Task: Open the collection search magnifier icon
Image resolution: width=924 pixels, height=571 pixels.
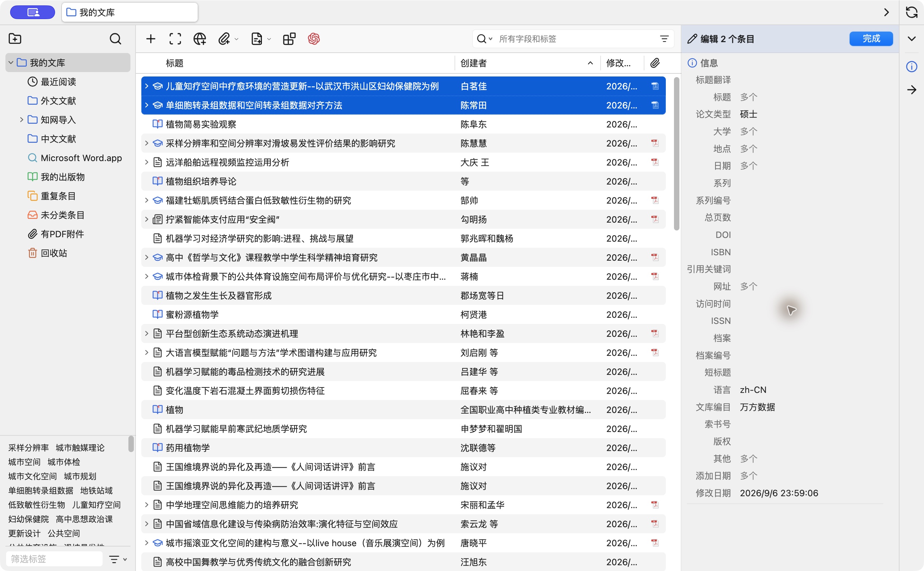Action: tap(115, 38)
